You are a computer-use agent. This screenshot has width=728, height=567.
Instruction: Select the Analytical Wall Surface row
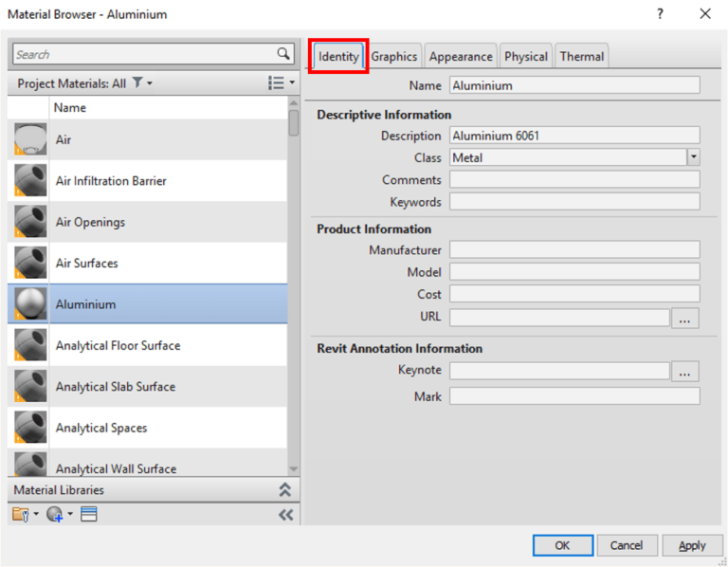point(148,463)
